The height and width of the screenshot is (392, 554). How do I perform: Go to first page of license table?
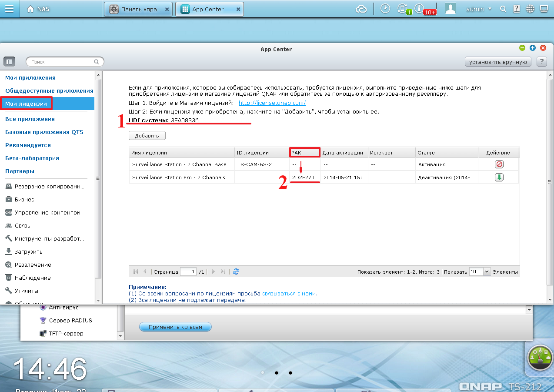(136, 271)
